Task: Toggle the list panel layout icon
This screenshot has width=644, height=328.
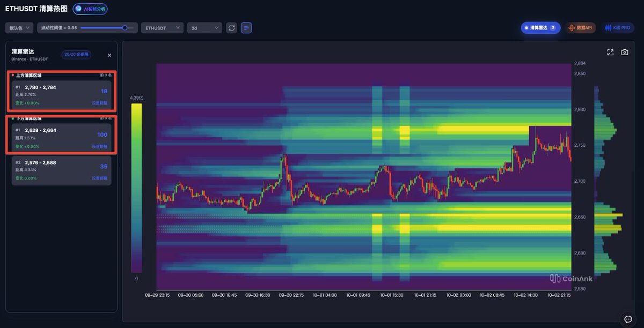Action: 246,27
